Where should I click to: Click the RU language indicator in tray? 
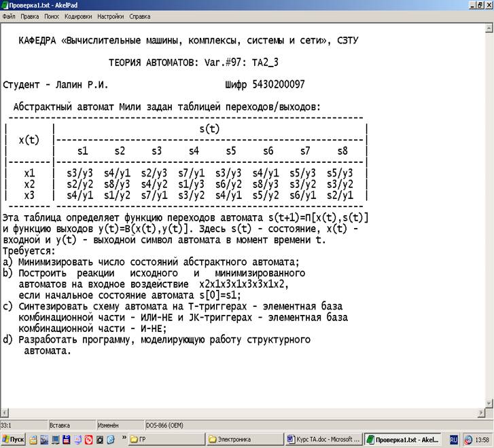(x=453, y=439)
